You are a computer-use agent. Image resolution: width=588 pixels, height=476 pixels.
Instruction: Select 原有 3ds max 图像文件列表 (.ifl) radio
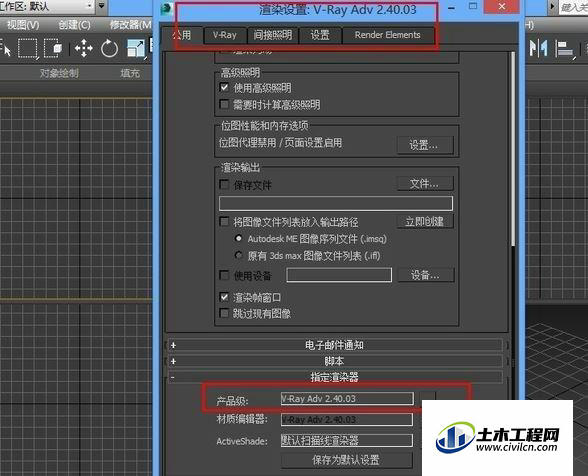point(238,255)
